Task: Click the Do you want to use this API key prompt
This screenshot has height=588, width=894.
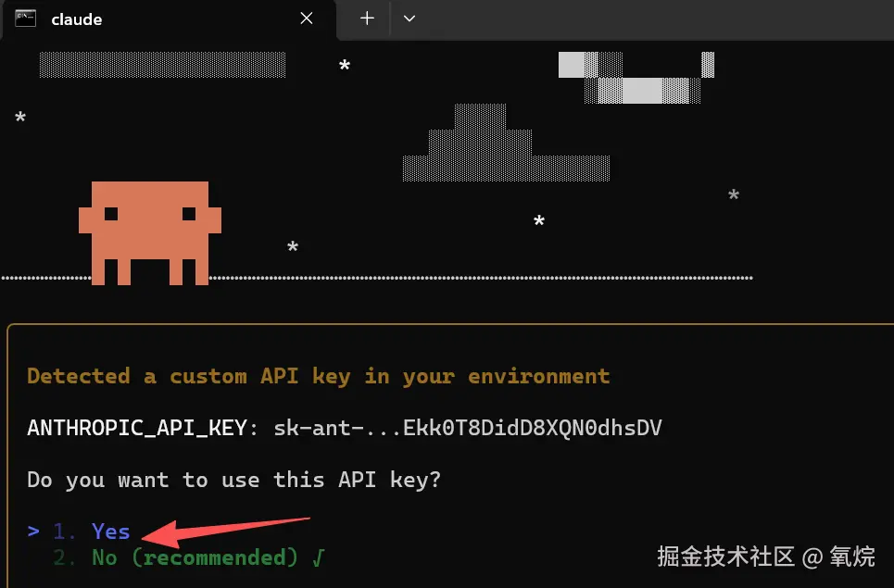Action: [233, 480]
